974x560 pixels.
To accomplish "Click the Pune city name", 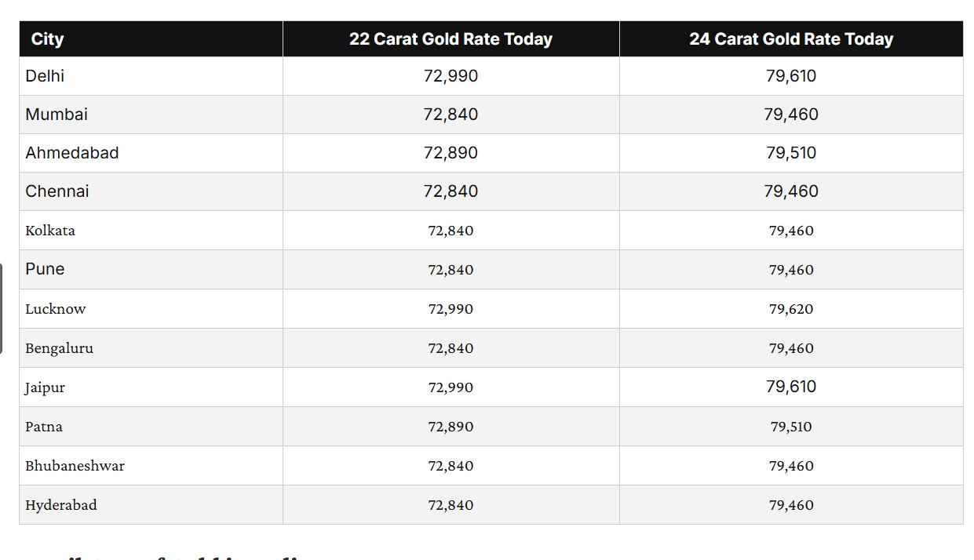I will pos(45,269).
